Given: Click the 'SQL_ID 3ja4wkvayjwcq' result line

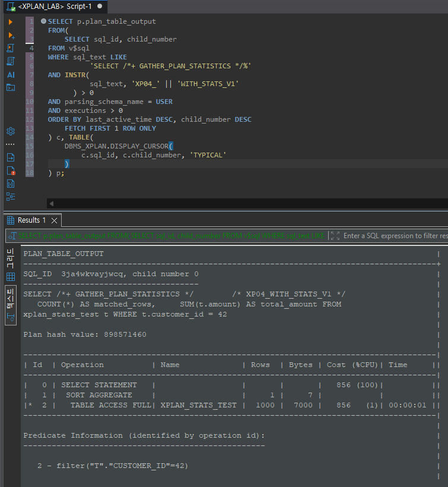Looking at the screenshot, I should 111,274.
